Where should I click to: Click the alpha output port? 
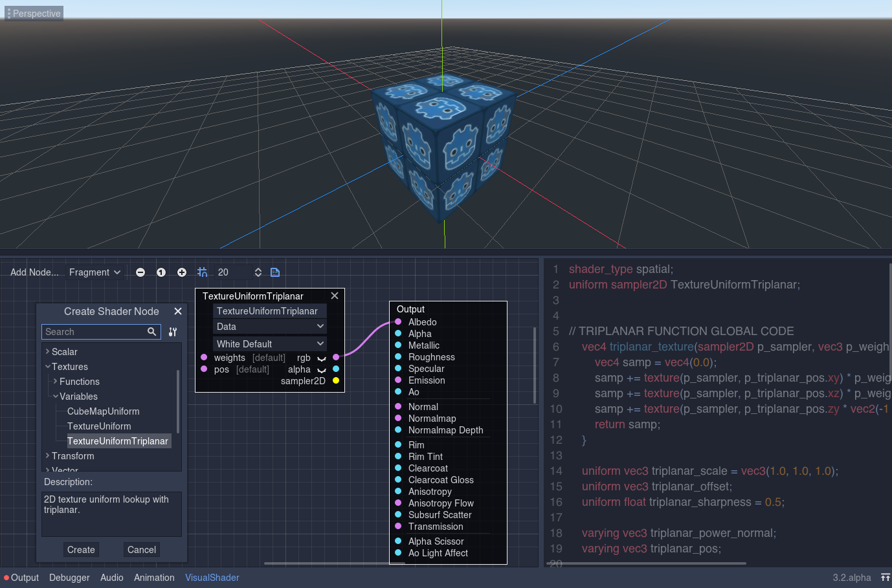click(x=336, y=369)
